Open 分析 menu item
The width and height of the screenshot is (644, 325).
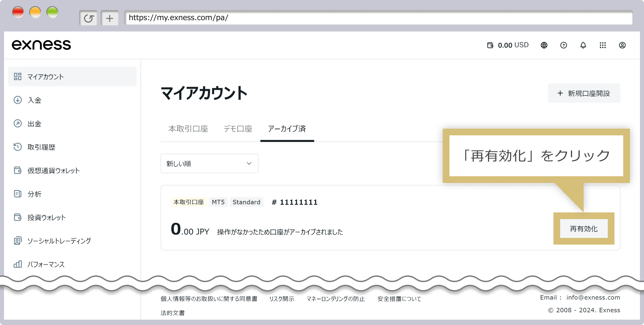click(72, 194)
